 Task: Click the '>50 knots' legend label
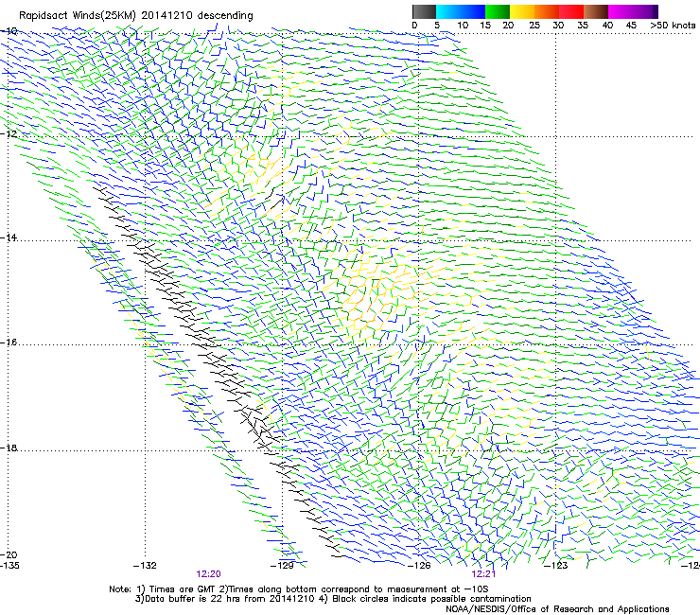pos(673,26)
